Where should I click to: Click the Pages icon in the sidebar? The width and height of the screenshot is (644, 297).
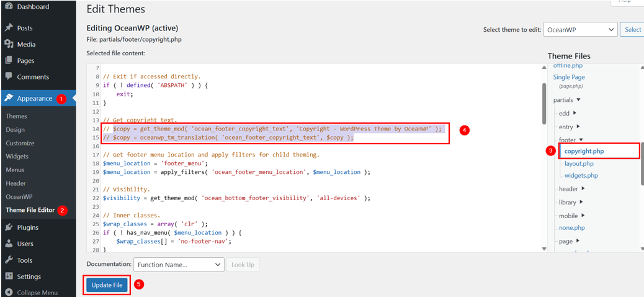(x=8, y=60)
